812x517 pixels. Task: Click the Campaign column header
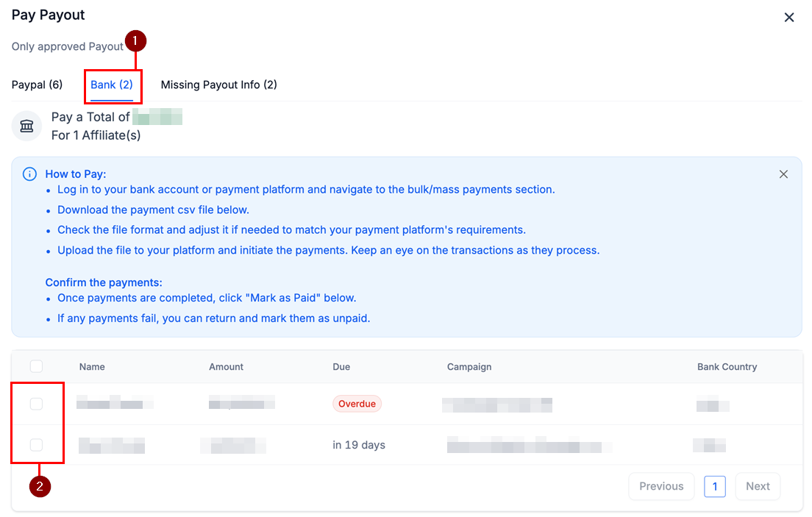point(469,366)
